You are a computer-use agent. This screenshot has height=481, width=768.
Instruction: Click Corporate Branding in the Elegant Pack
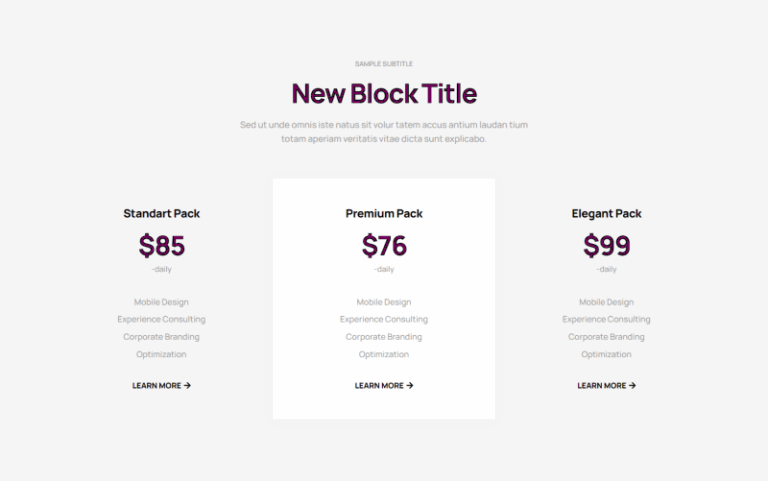[606, 337]
